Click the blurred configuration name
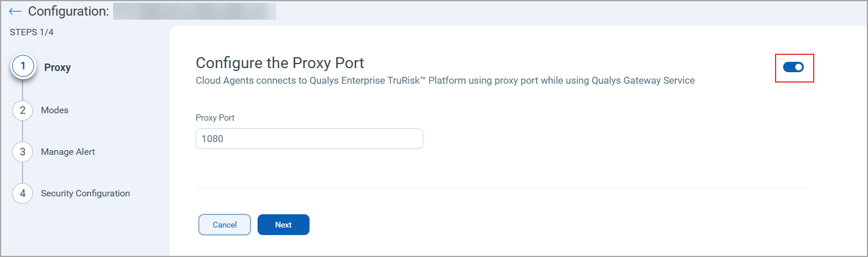The height and width of the screenshot is (257, 868). point(195,11)
